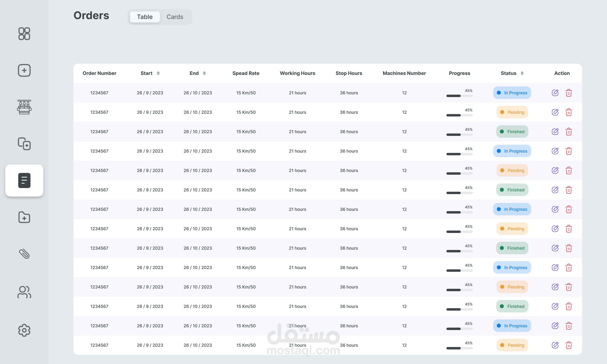Open the settings gear in sidebar
This screenshot has width=607, height=364.
(x=24, y=330)
